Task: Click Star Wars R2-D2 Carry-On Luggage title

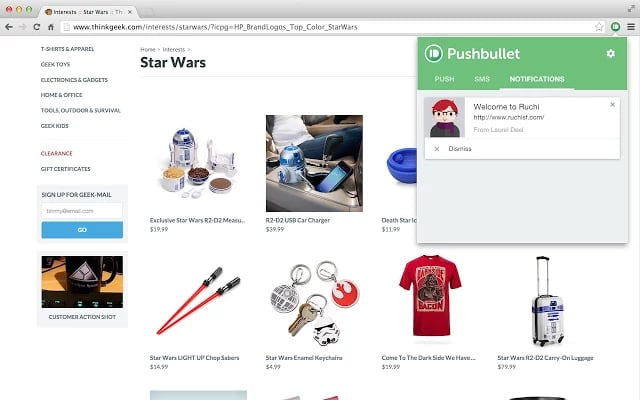Action: point(545,358)
